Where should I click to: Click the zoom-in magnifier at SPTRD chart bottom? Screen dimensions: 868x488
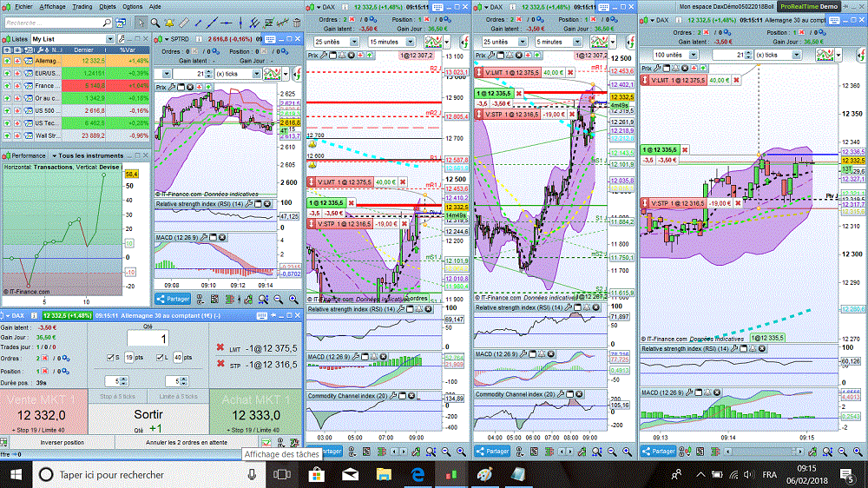coord(293,299)
